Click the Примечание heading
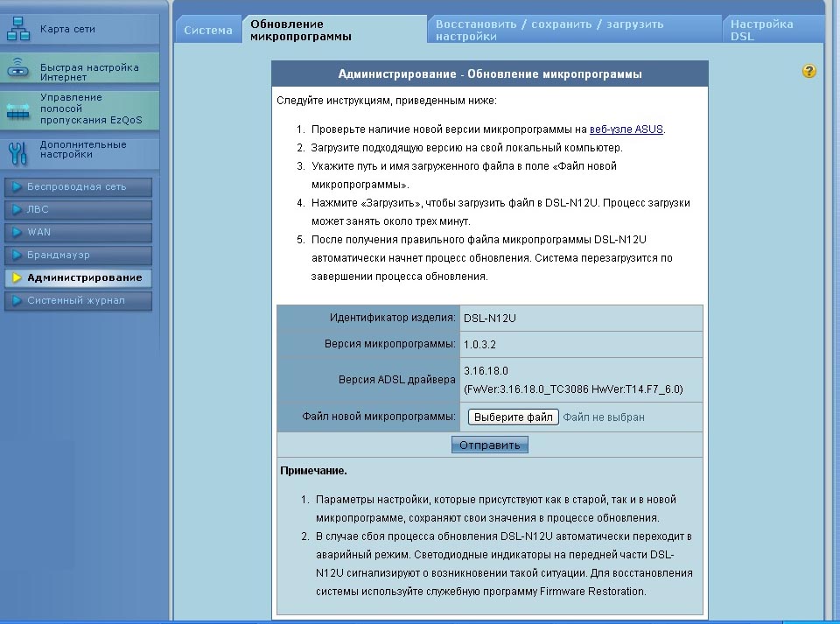 (x=313, y=471)
